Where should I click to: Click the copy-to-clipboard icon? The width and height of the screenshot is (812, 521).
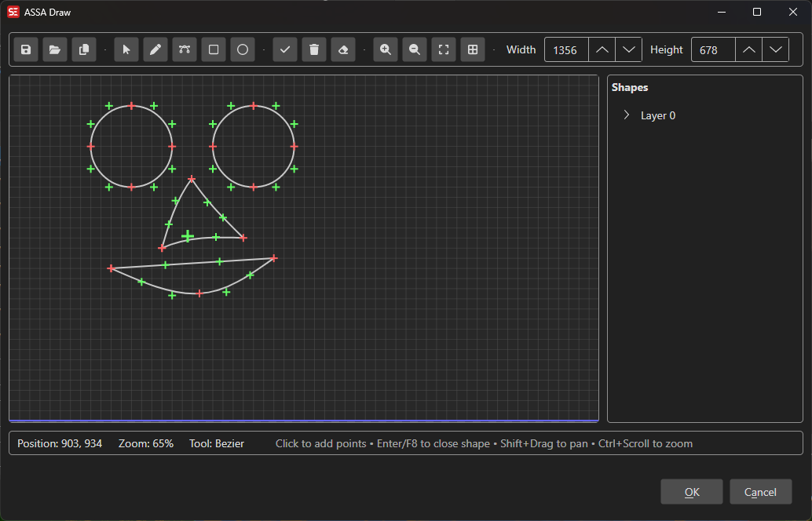coord(83,49)
